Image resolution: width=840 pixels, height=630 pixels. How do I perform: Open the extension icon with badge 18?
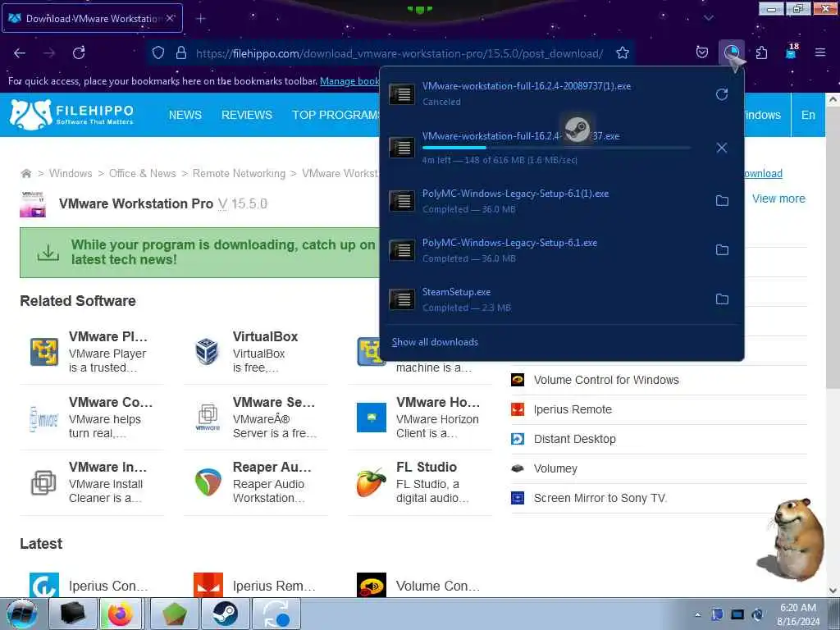tap(792, 52)
